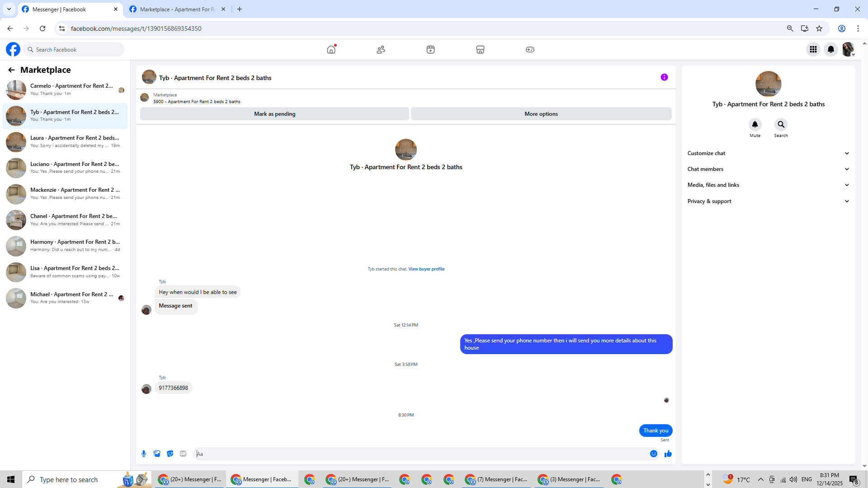Go to the Home feed icon
Viewport: 868px width, 488px height.
(331, 49)
